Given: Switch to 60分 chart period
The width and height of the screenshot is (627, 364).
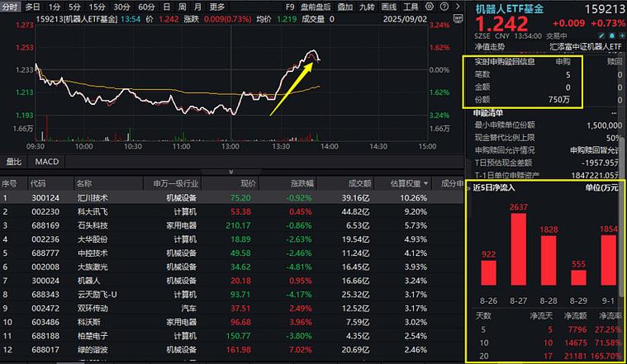Looking at the screenshot, I should pos(147,7).
